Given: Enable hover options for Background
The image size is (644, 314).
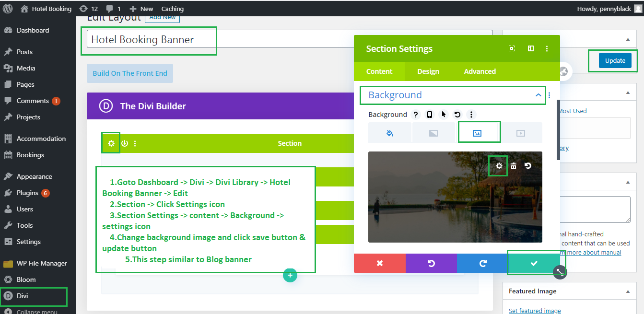Looking at the screenshot, I should tap(444, 115).
